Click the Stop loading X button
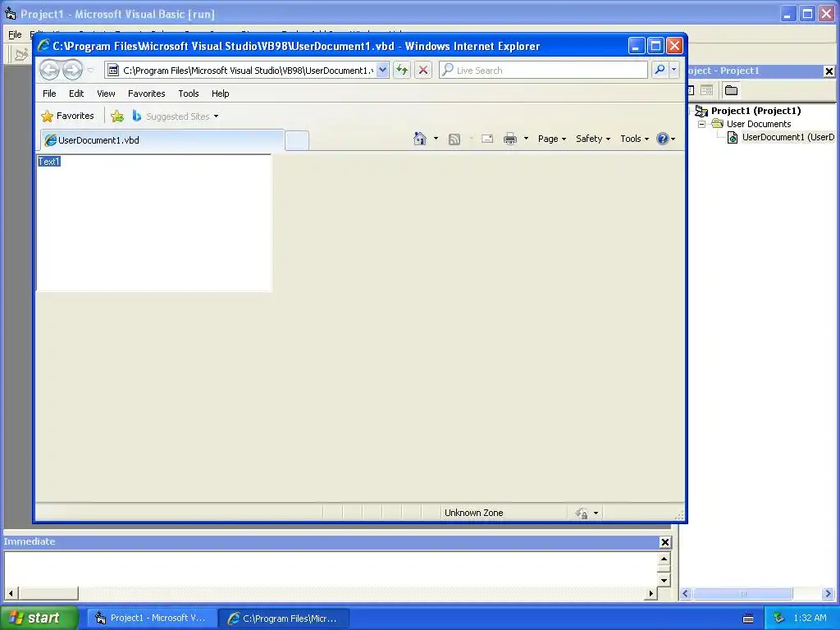Viewport: 840px width, 630px height. click(x=423, y=71)
